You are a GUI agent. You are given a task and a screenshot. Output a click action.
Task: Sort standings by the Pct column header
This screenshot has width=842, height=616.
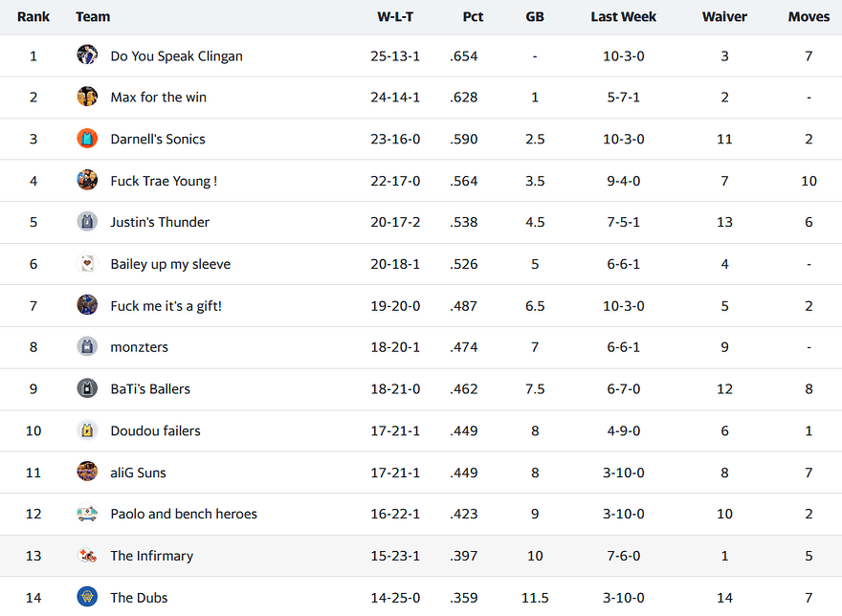(473, 16)
